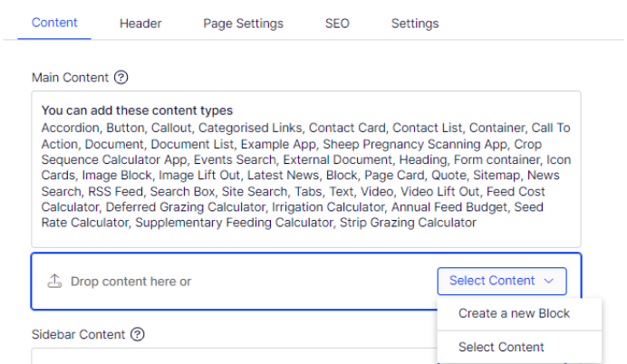The width and height of the screenshot is (627, 364).
Task: Click the chevron arrow on Select Content button
Action: click(549, 281)
